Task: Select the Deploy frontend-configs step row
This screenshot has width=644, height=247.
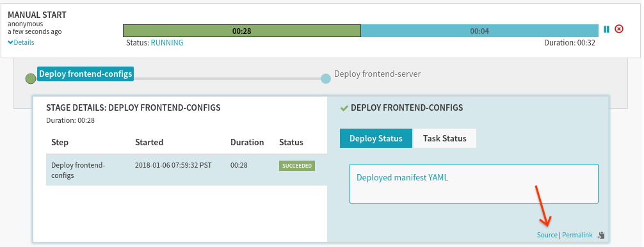Action: point(186,170)
